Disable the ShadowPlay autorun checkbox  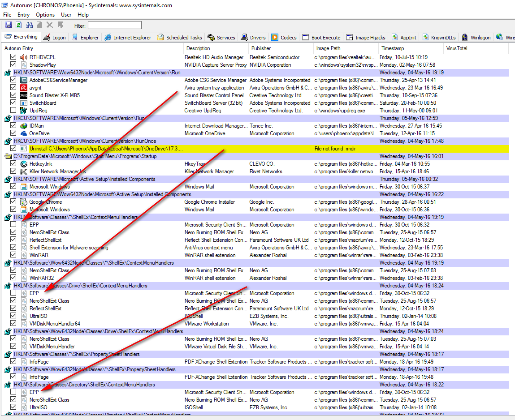pos(13,64)
